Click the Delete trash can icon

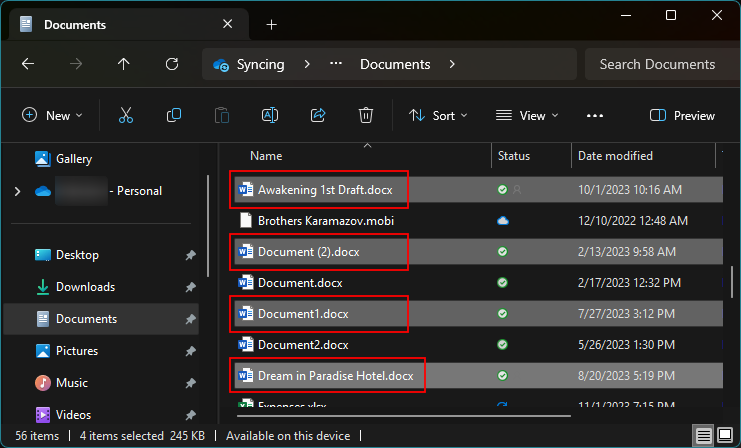366,115
